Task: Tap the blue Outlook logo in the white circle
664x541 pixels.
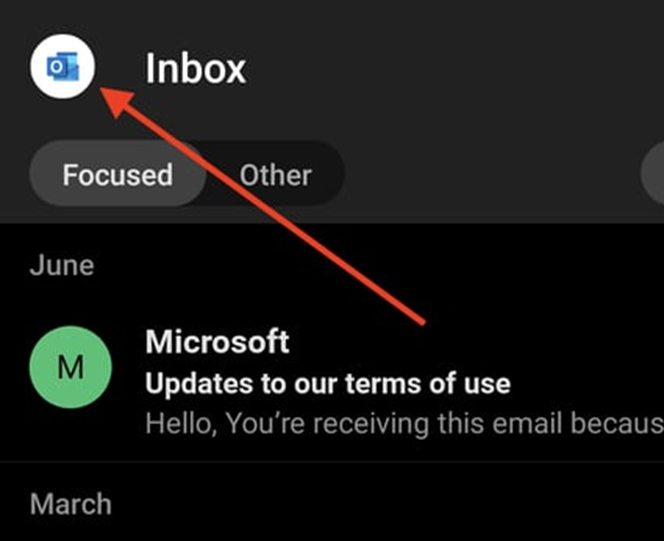Action: (63, 66)
